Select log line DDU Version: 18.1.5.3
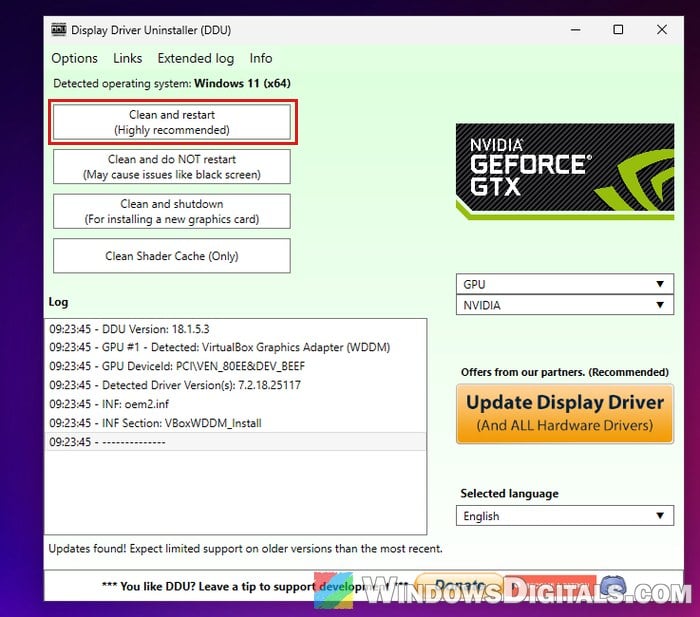 [x=235, y=329]
